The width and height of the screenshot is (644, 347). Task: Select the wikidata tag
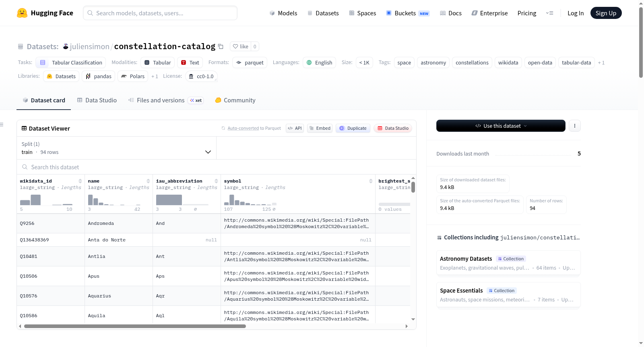(508, 62)
